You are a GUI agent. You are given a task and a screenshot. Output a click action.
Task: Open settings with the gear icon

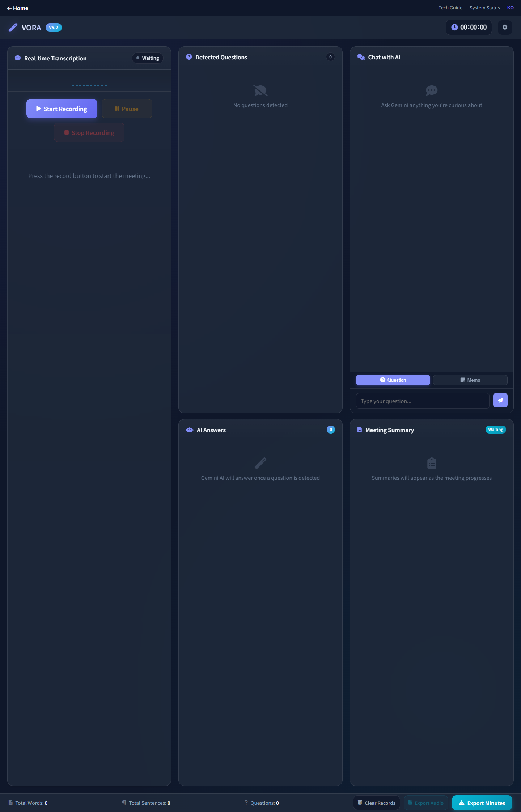505,27
